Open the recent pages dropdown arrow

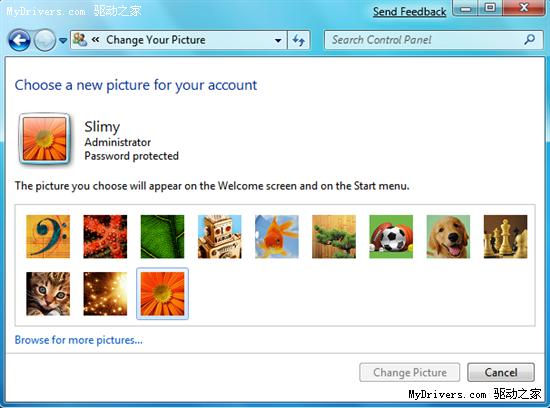point(63,41)
